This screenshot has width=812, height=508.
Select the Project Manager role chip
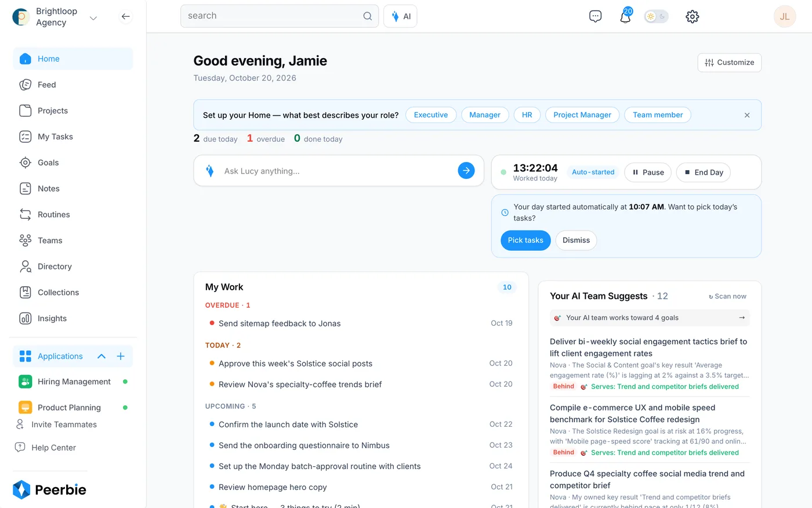pos(582,115)
